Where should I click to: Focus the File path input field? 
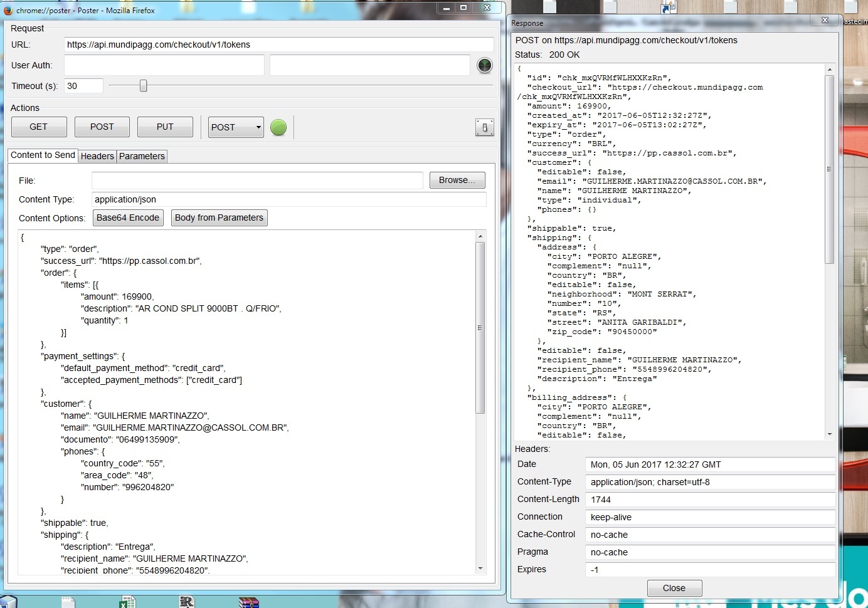(x=257, y=181)
